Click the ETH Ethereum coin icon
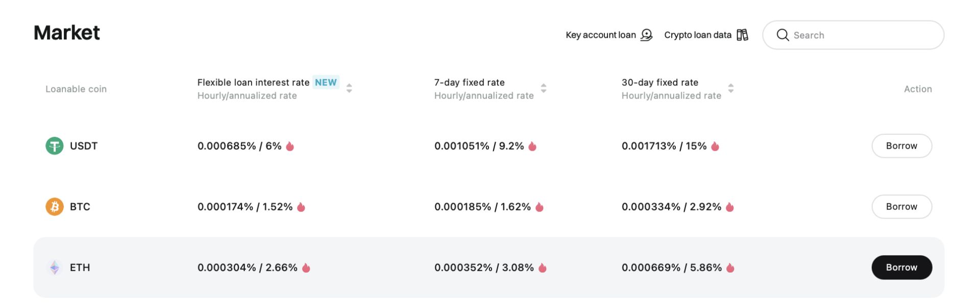The height and width of the screenshot is (308, 980). [55, 268]
